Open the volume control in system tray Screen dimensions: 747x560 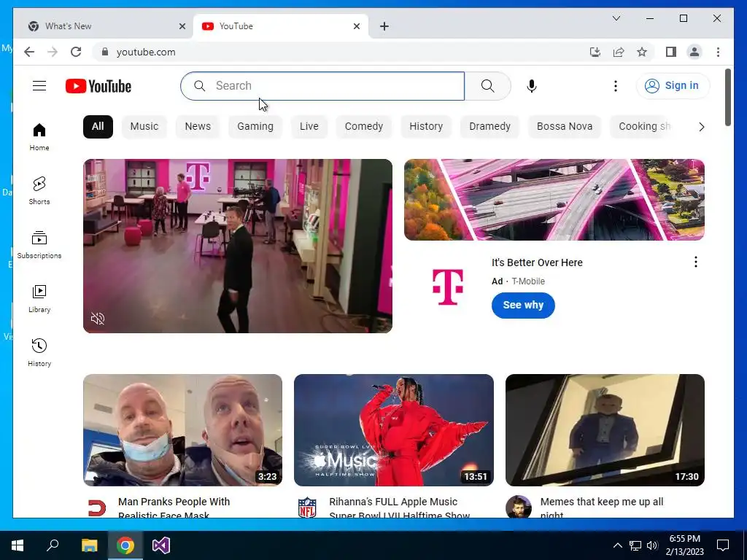point(652,545)
